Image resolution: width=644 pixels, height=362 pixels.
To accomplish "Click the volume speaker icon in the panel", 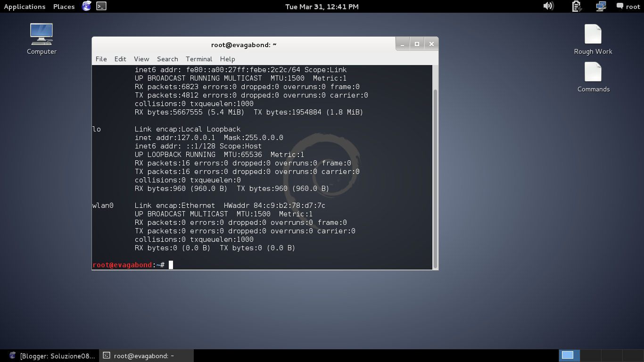I will (x=548, y=6).
